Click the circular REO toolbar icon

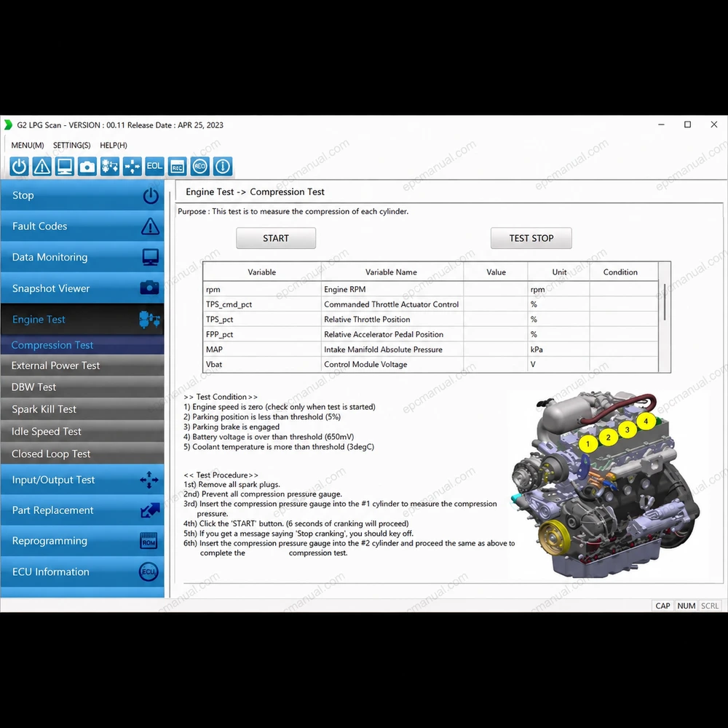tap(200, 166)
